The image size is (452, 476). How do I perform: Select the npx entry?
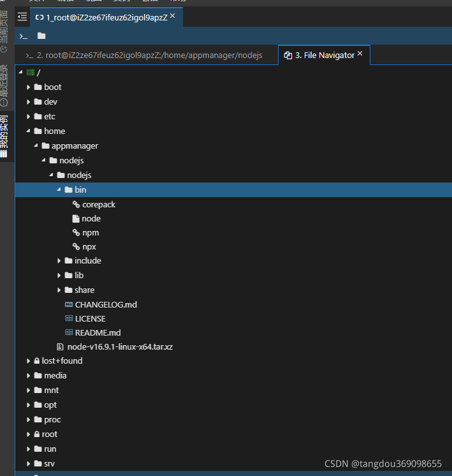(x=89, y=247)
